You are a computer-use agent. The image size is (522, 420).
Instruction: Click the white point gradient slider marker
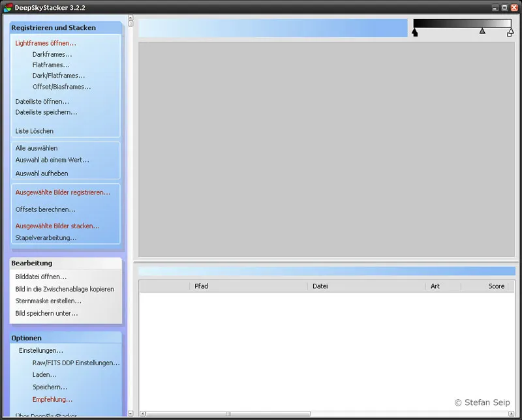(510, 33)
